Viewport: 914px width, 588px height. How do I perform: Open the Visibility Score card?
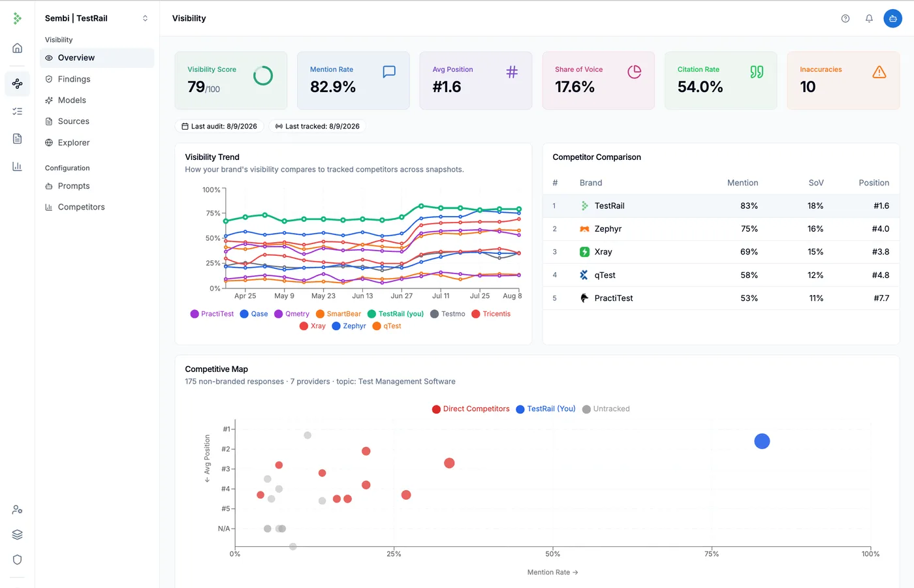point(231,81)
